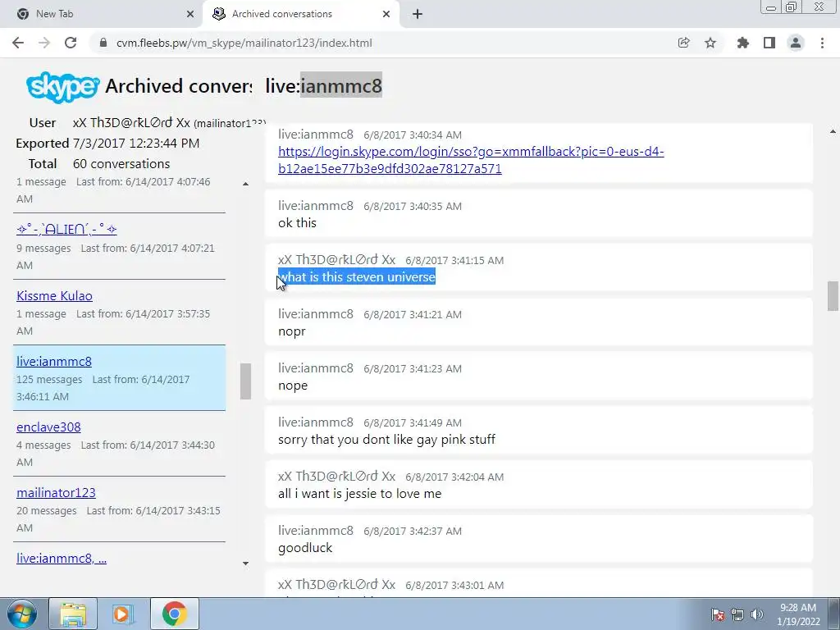Select the Archived conversations tab

[x=302, y=14]
